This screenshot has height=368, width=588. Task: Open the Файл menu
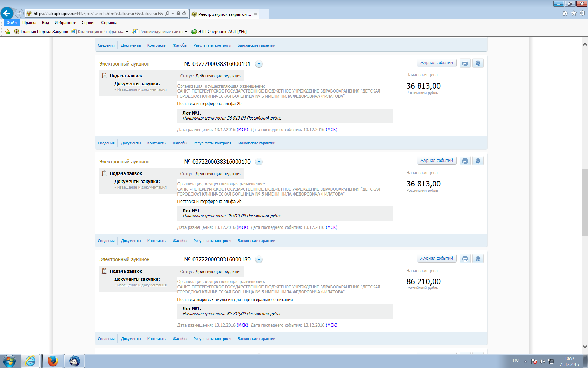click(x=12, y=23)
